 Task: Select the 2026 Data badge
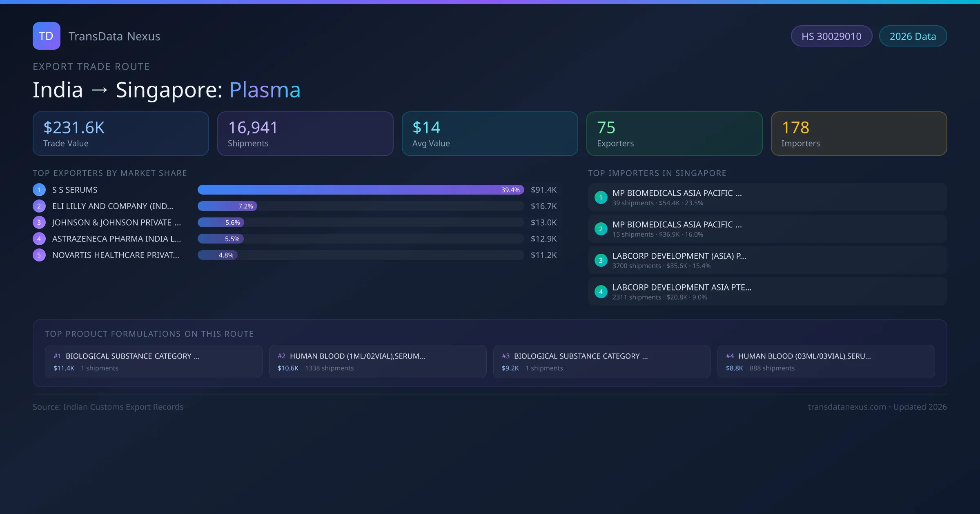click(913, 36)
